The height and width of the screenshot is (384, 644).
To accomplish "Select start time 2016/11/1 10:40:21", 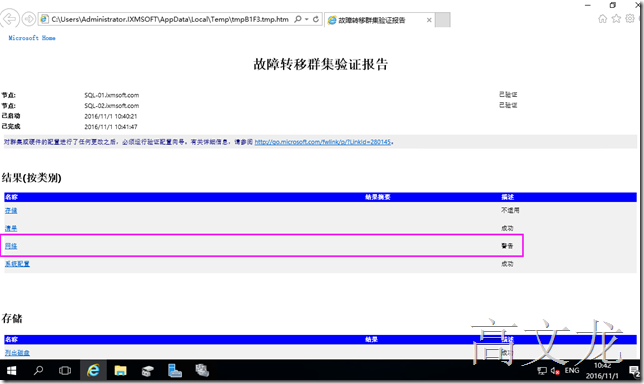I will [111, 116].
